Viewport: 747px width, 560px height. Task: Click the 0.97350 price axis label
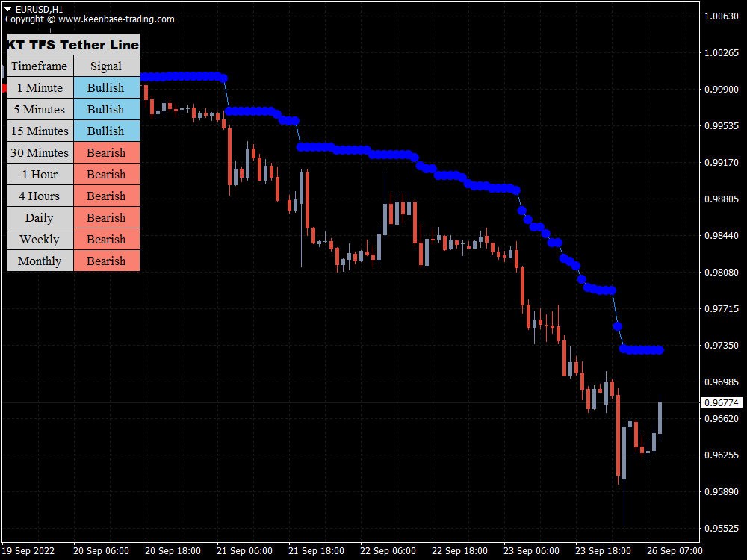[x=722, y=345]
